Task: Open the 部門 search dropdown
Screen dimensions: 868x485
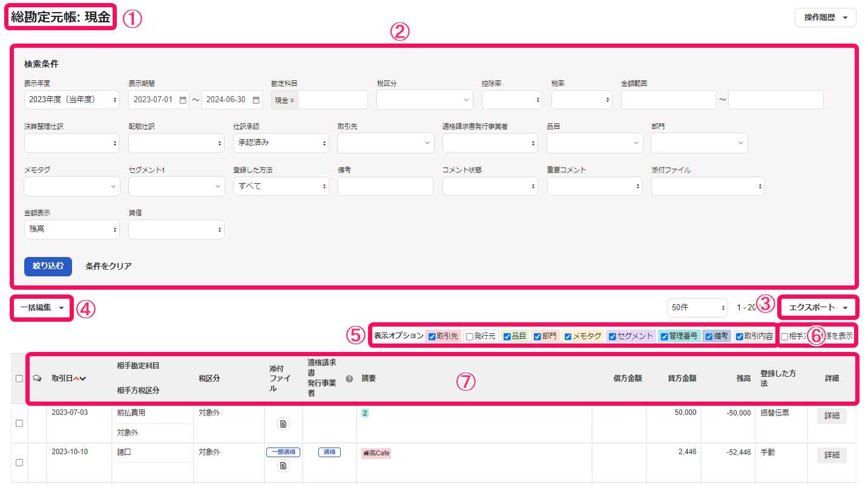Action: pyautogui.click(x=699, y=143)
